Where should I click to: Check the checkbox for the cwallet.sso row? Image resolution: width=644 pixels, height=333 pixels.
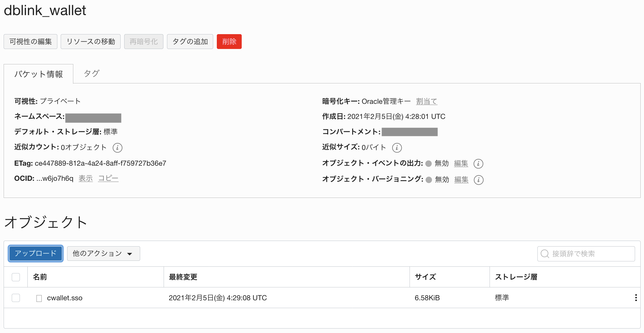[x=16, y=298]
